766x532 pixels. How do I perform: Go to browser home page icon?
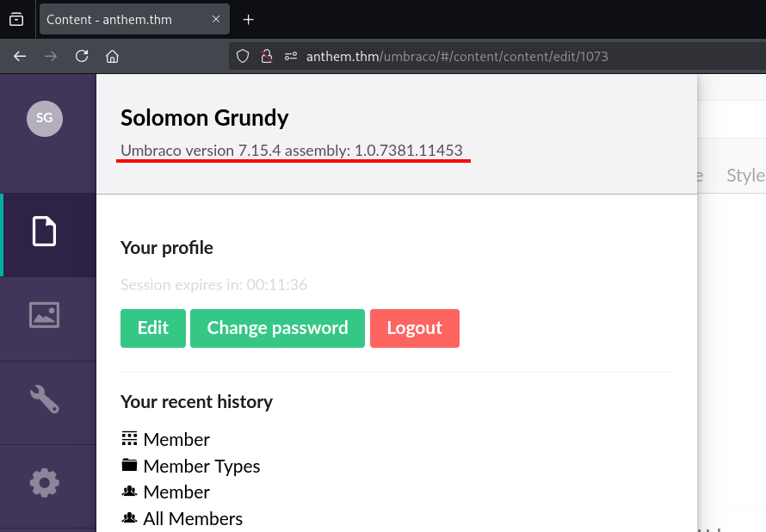112,56
